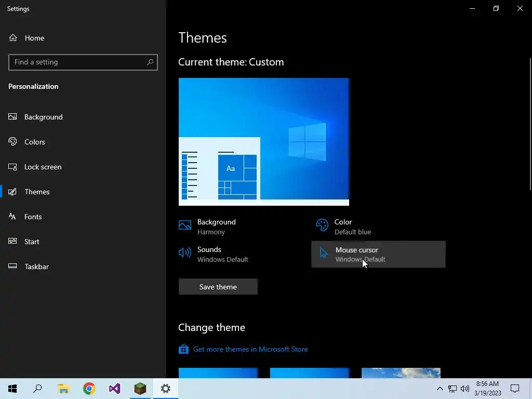Image resolution: width=532 pixels, height=399 pixels.
Task: Go to Home in Settings sidebar
Action: tap(83, 37)
